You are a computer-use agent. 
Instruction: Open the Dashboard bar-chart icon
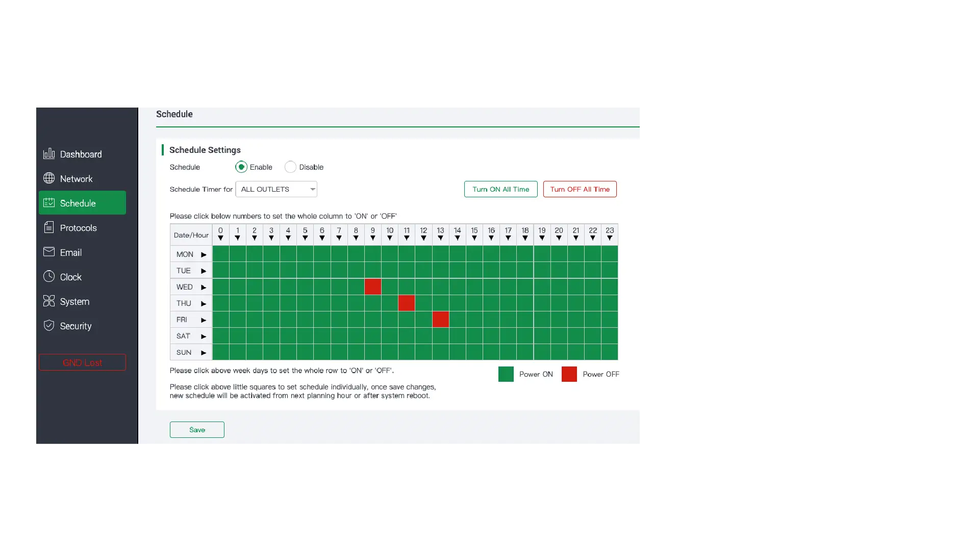pos(49,153)
